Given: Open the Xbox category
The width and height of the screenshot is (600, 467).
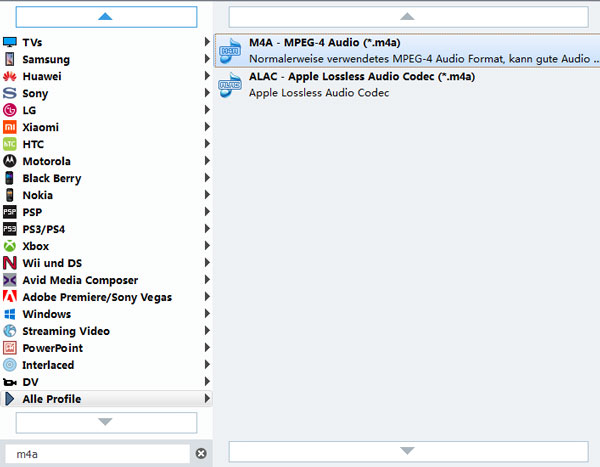Looking at the screenshot, I should [106, 246].
